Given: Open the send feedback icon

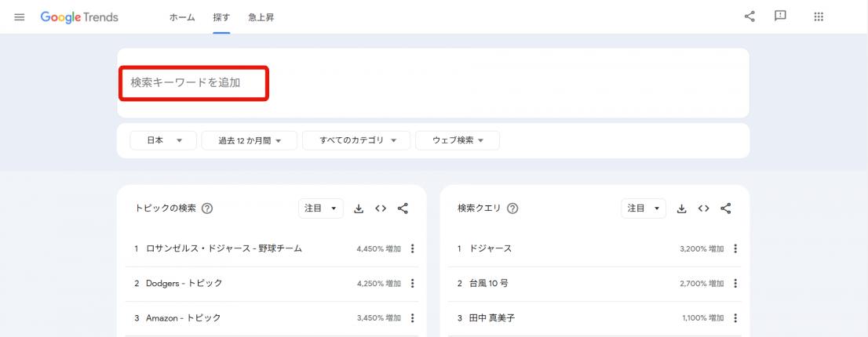Looking at the screenshot, I should point(780,16).
